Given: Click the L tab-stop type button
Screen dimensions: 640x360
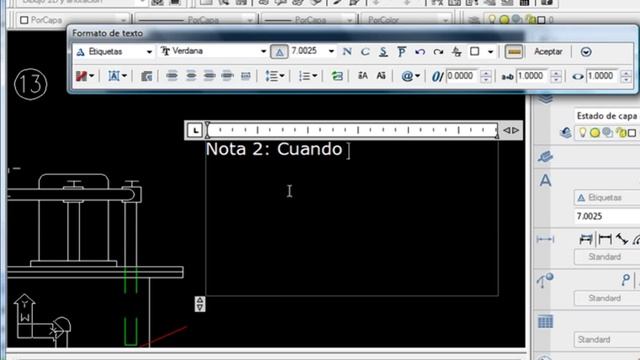Looking at the screenshot, I should click(195, 130).
